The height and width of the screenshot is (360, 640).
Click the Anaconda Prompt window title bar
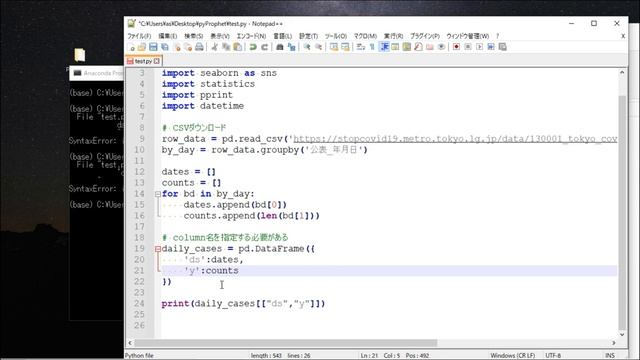(97, 73)
